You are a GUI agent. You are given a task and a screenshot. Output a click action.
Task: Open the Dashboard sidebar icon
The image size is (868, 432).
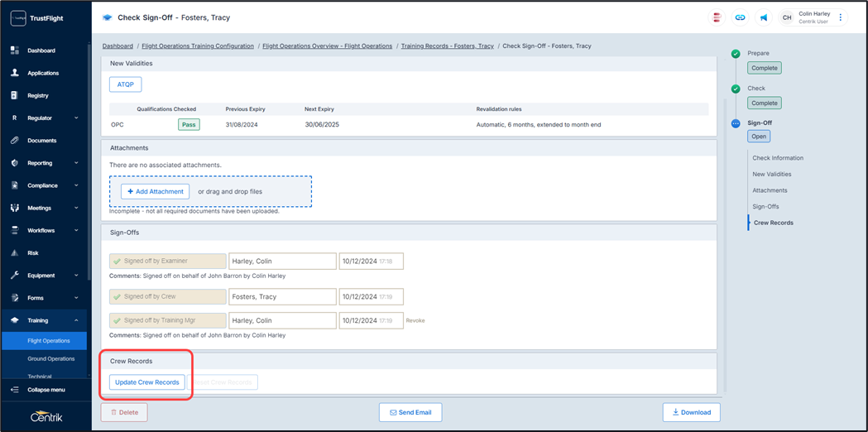pos(15,50)
